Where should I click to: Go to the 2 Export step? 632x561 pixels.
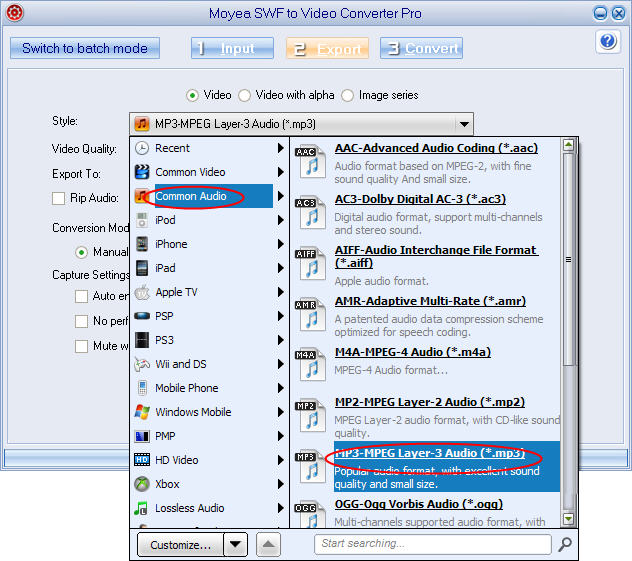(x=328, y=48)
